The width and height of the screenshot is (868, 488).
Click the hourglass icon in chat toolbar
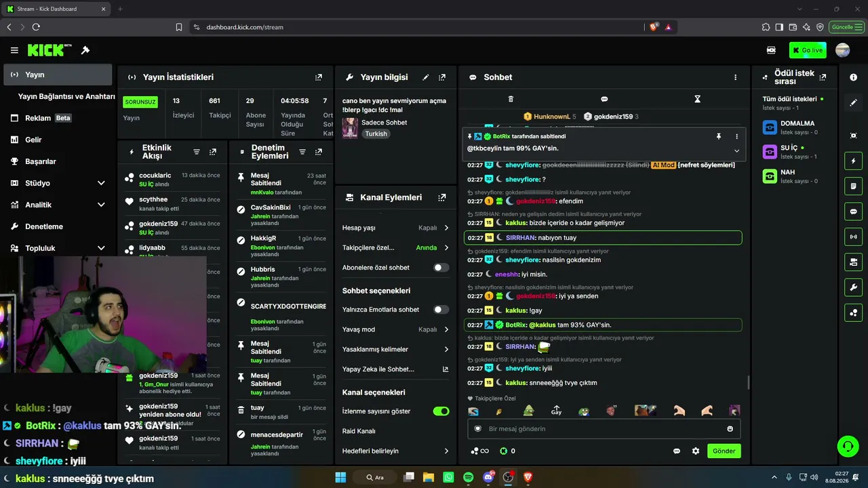click(697, 99)
